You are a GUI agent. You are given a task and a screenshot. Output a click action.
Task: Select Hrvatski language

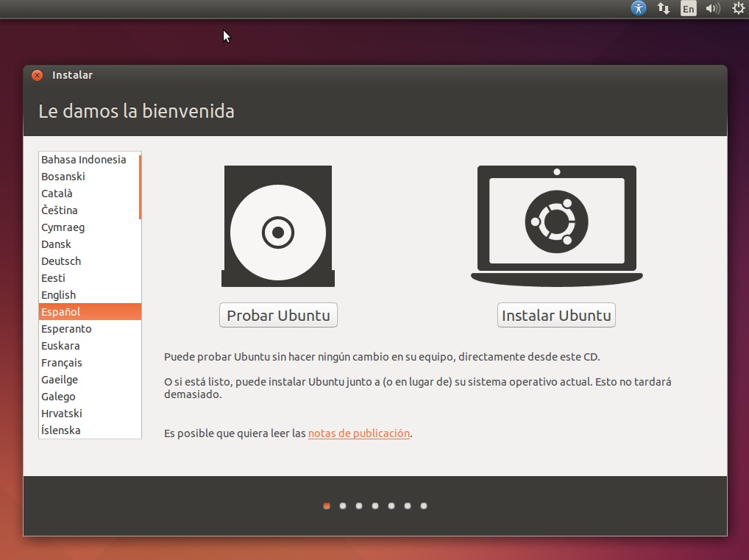89,414
